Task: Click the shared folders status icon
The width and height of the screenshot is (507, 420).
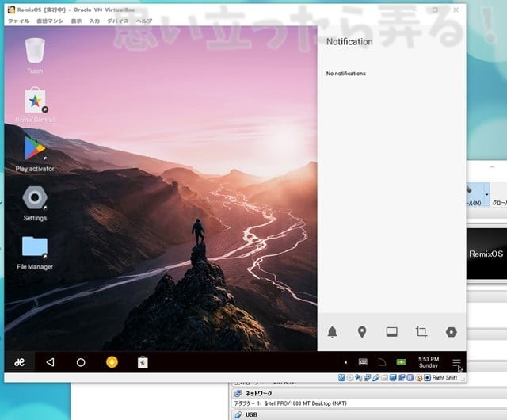Action: pyautogui.click(x=384, y=378)
